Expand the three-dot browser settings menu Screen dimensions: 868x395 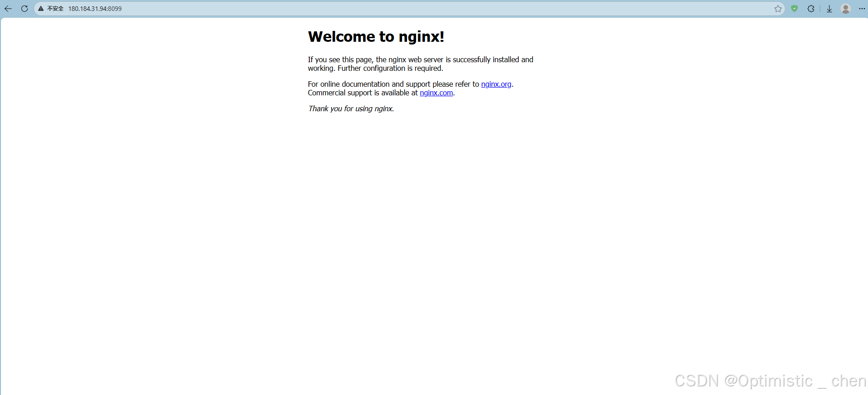tap(862, 9)
